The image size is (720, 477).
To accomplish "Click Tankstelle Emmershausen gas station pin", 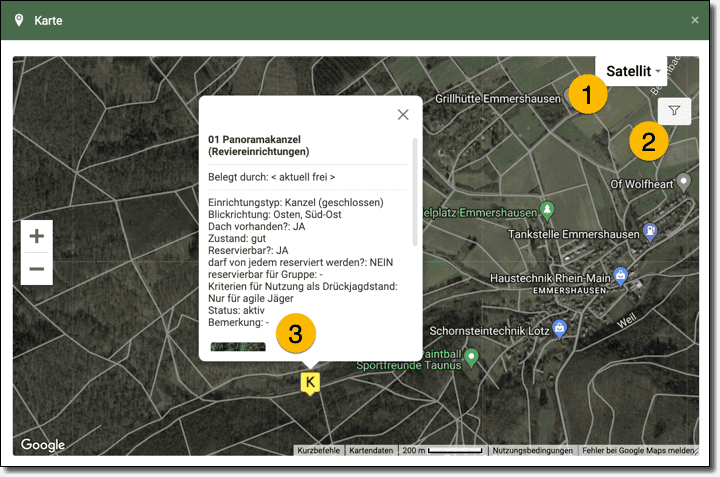I will point(652,232).
